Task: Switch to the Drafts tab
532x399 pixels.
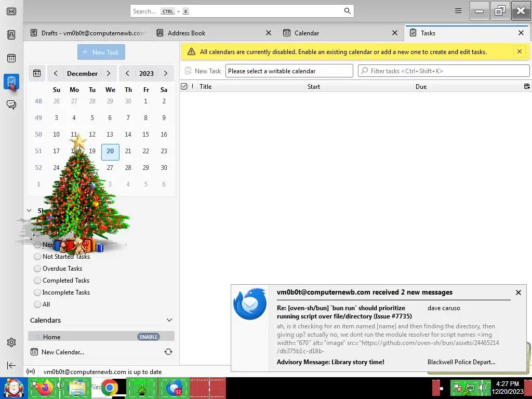Action: tap(87, 33)
